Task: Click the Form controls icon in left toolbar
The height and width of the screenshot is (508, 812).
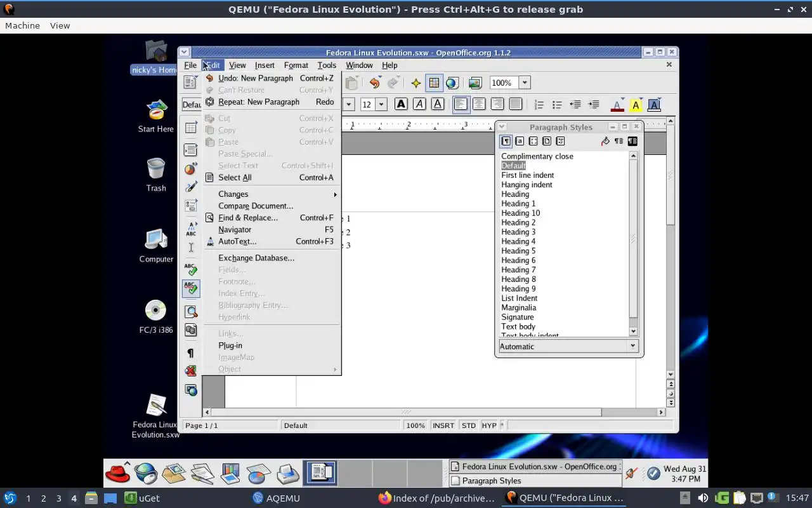Action: pos(191,206)
